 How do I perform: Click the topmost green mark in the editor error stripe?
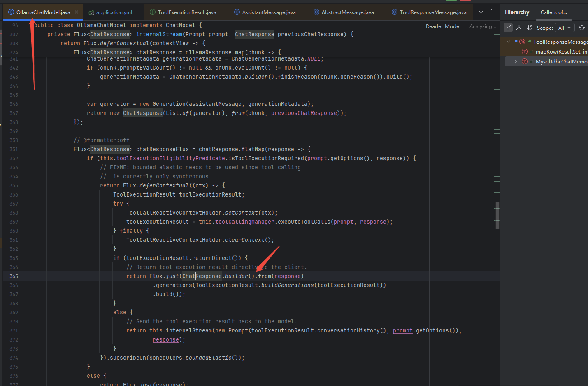[497, 35]
